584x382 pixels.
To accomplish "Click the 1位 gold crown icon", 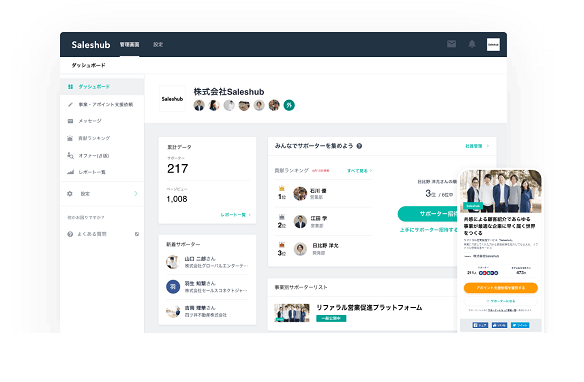I will (x=282, y=188).
